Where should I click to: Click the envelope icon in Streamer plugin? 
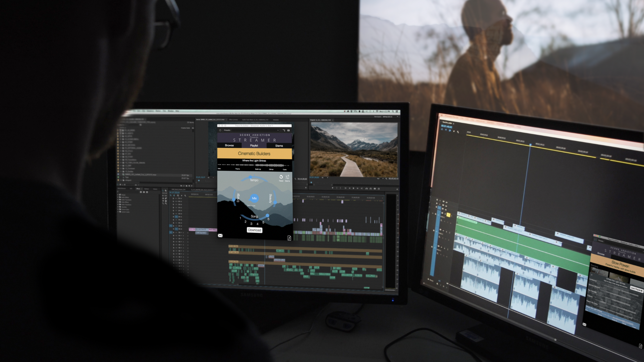tap(220, 236)
